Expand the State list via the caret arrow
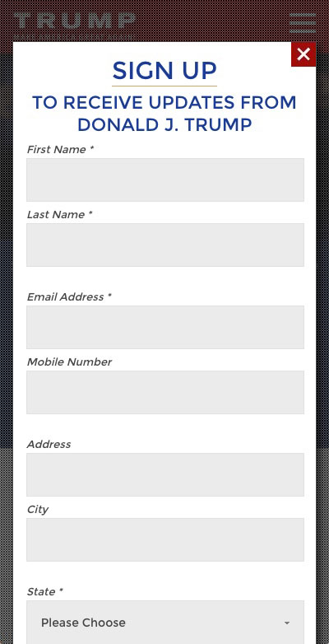Image resolution: width=329 pixels, height=644 pixels. tap(287, 623)
